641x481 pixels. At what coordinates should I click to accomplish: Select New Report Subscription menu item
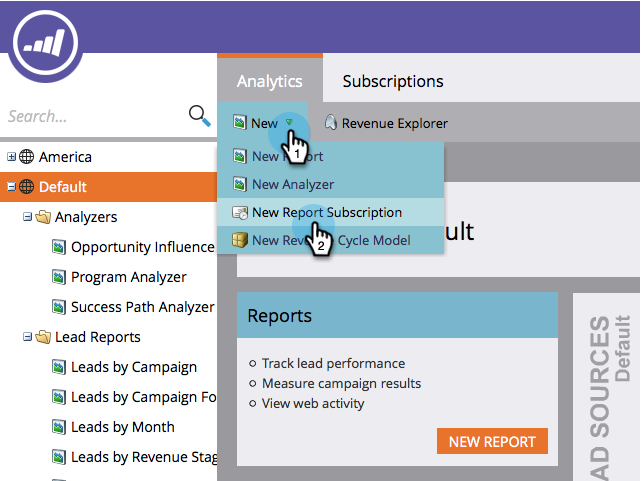point(327,212)
